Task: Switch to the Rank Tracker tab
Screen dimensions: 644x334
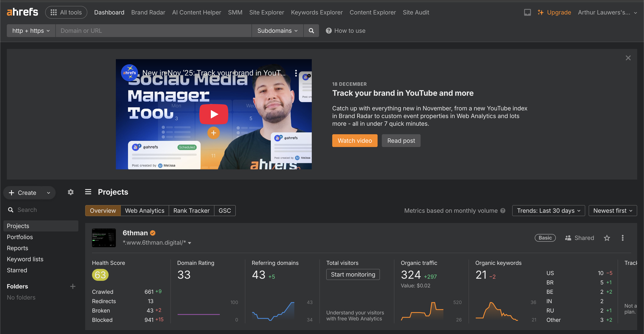Action: tap(191, 211)
